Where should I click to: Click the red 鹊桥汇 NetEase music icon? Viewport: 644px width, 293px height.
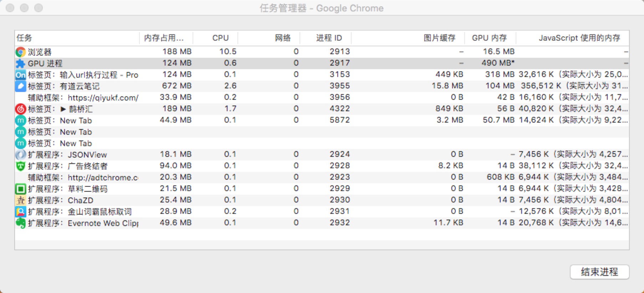pos(20,109)
